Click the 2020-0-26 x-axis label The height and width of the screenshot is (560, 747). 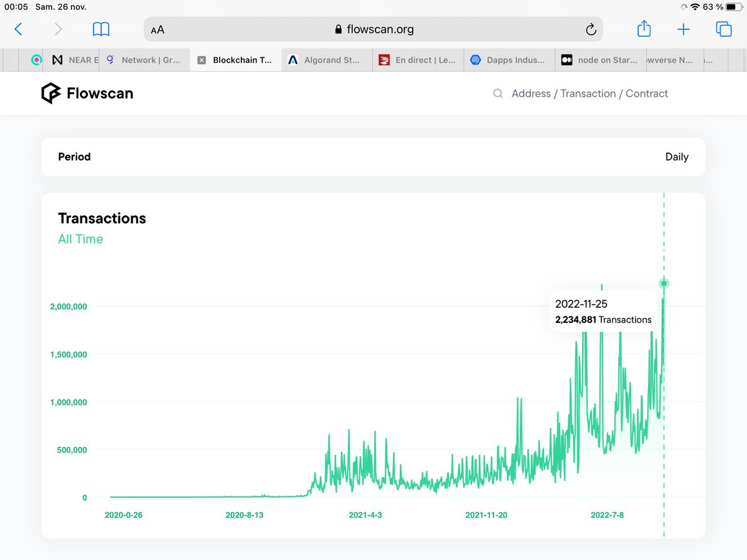pyautogui.click(x=123, y=515)
